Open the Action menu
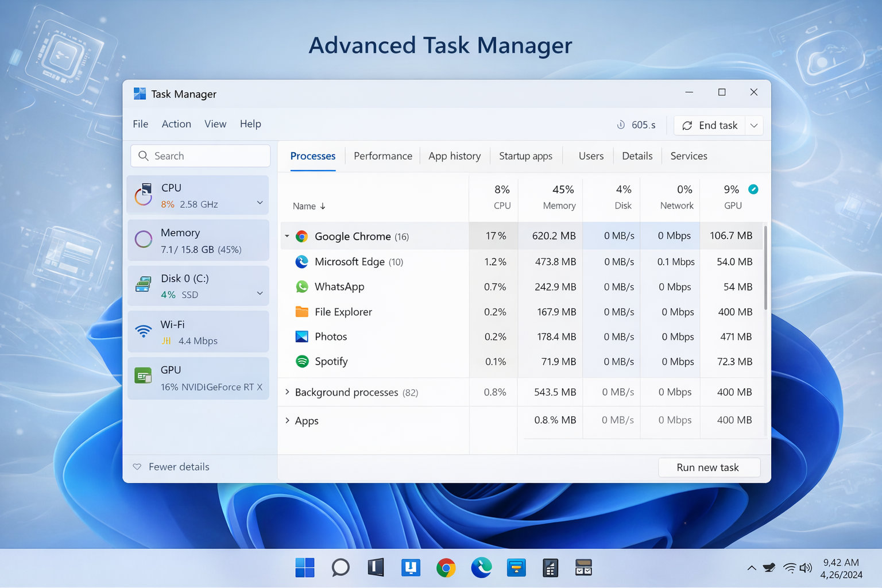This screenshot has height=588, width=882. 176,123
